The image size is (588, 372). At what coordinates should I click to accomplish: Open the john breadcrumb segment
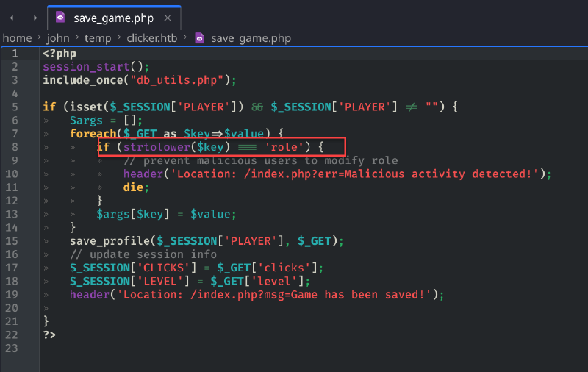coord(58,38)
